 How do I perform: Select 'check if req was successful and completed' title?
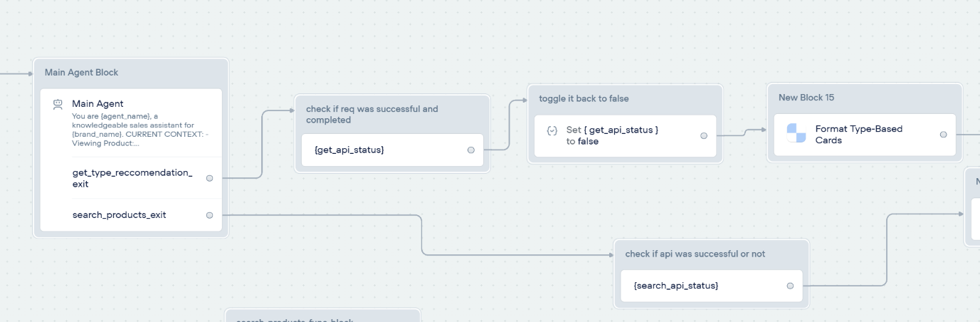[x=372, y=114]
